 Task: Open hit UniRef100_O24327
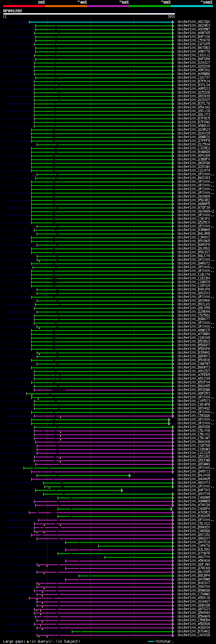point(194,63)
